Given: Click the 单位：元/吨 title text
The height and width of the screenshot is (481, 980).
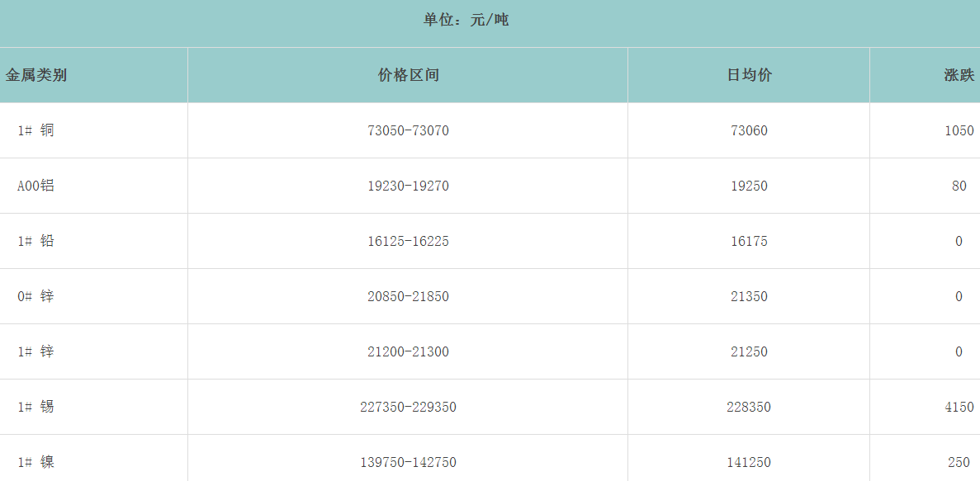Looking at the screenshot, I should (x=466, y=20).
